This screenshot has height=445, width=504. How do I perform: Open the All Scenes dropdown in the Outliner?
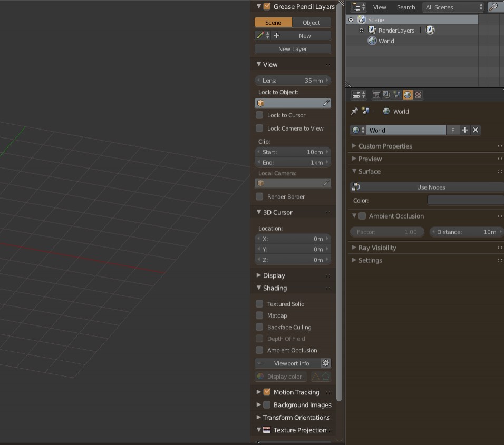point(452,7)
